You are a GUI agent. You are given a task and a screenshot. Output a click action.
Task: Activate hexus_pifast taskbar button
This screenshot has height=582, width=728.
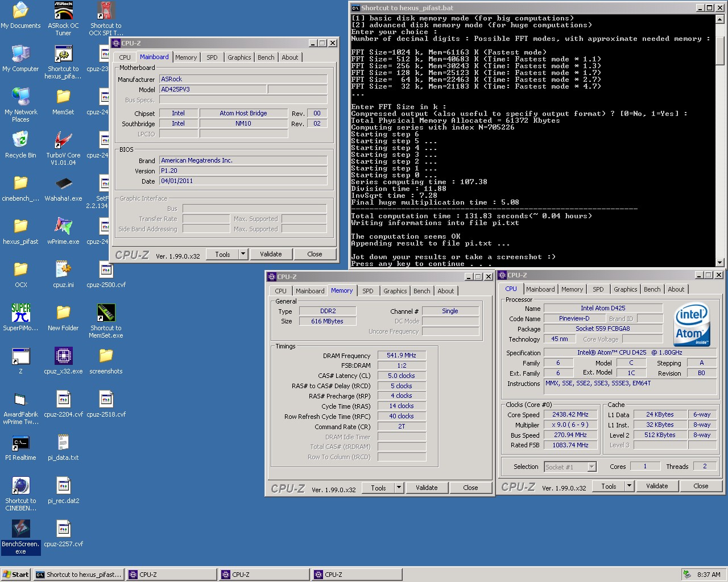[x=79, y=575]
